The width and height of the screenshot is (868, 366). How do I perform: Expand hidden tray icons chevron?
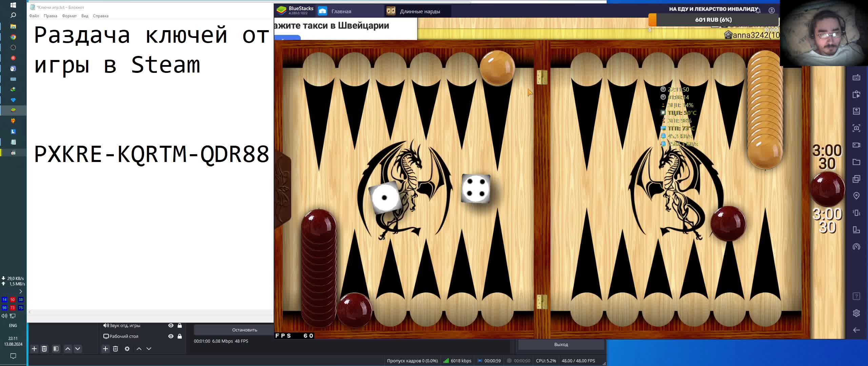21,291
